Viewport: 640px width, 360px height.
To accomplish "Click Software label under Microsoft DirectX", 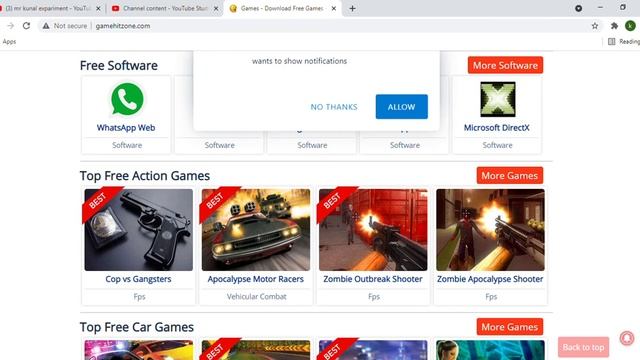I will pos(497,145).
